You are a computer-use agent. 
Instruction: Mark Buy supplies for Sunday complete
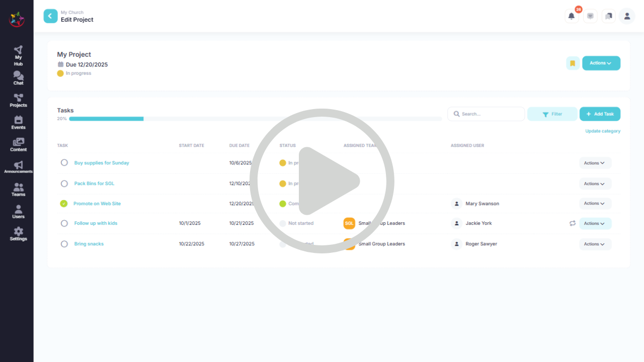pyautogui.click(x=64, y=163)
